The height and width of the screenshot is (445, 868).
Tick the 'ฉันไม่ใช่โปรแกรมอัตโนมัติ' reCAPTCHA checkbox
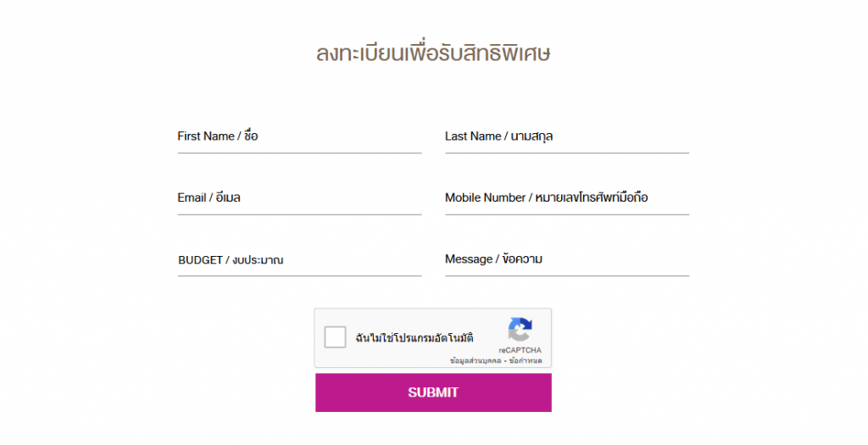coord(335,337)
